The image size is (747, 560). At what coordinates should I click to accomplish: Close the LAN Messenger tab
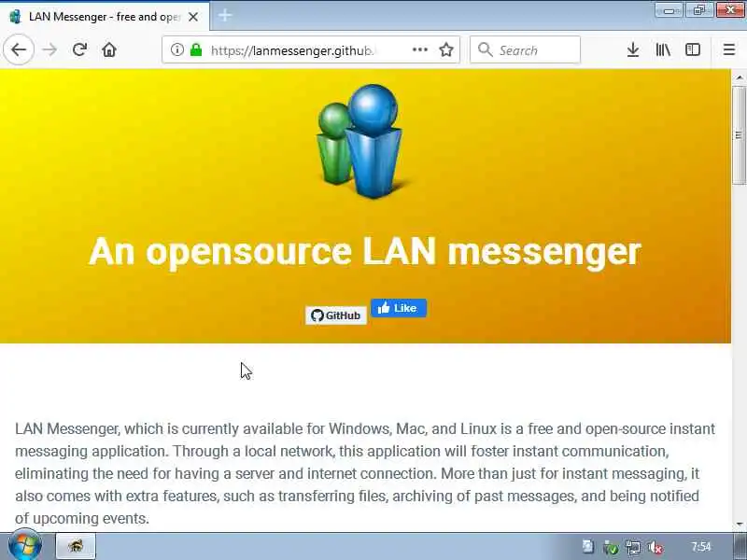pyautogui.click(x=193, y=17)
